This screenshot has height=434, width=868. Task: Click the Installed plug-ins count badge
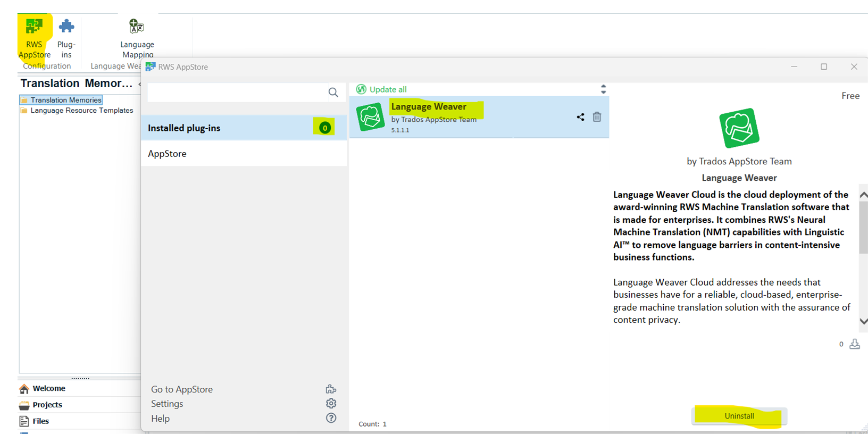pyautogui.click(x=324, y=128)
